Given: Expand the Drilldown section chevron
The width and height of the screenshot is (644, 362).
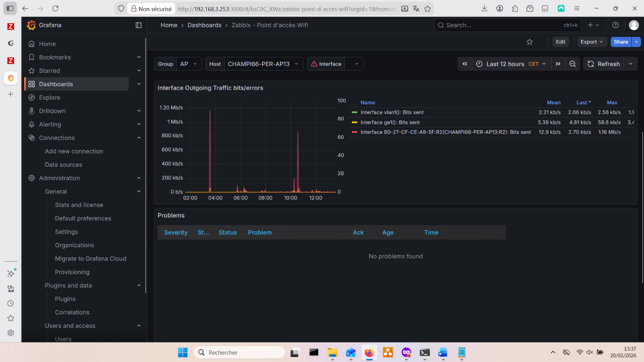Looking at the screenshot, I should 139,111.
